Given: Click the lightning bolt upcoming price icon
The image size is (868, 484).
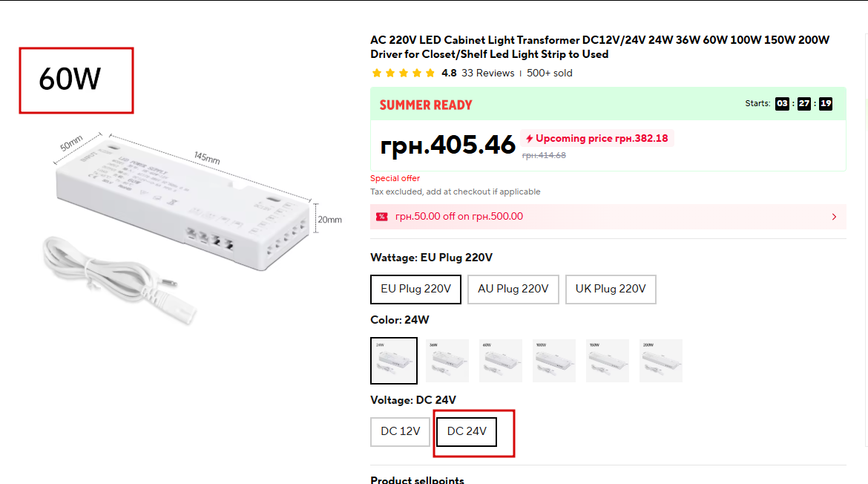Looking at the screenshot, I should pos(529,139).
